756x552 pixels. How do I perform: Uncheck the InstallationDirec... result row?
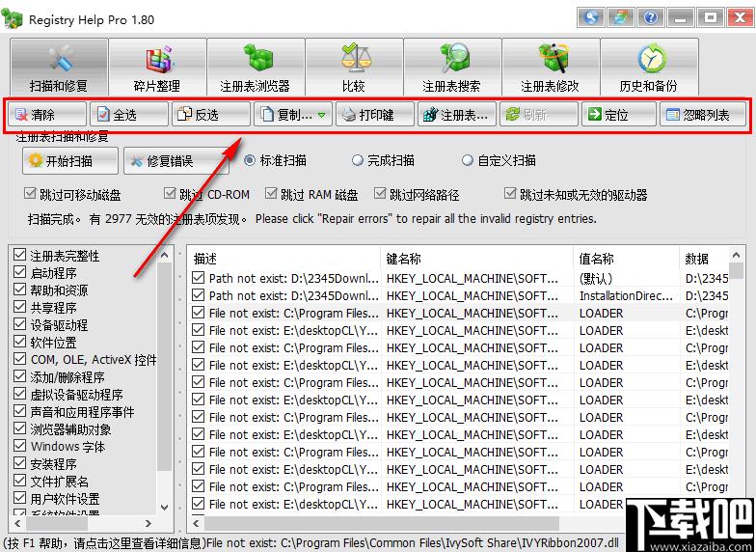(x=198, y=295)
